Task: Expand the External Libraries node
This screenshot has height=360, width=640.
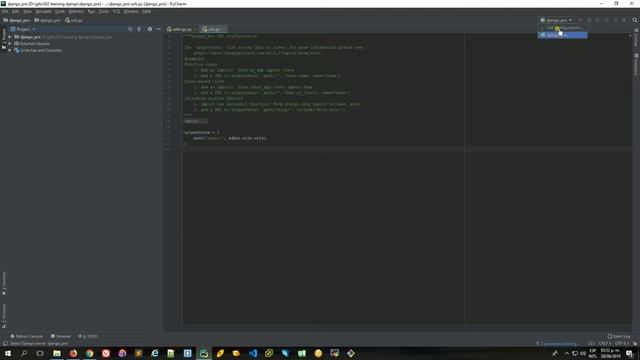Action: click(x=10, y=44)
